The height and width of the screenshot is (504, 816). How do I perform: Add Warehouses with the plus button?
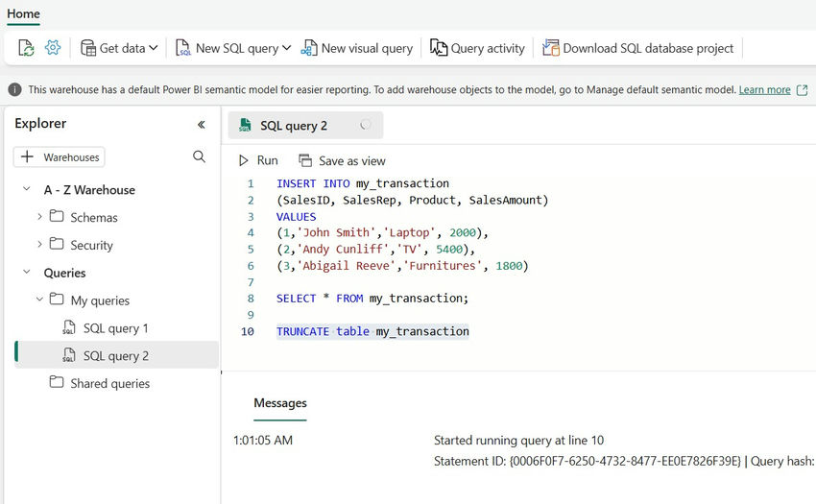point(59,156)
